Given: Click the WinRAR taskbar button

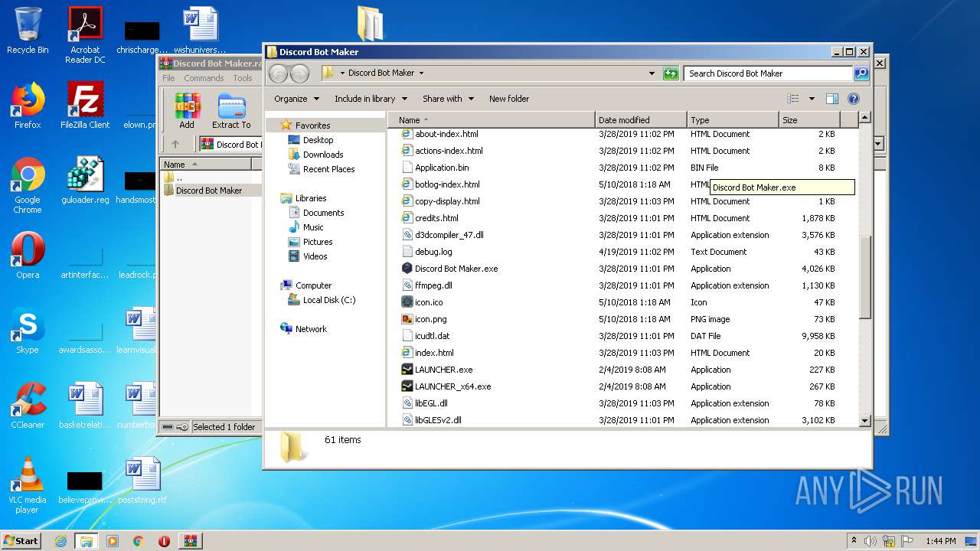Looking at the screenshot, I should pyautogui.click(x=190, y=541).
